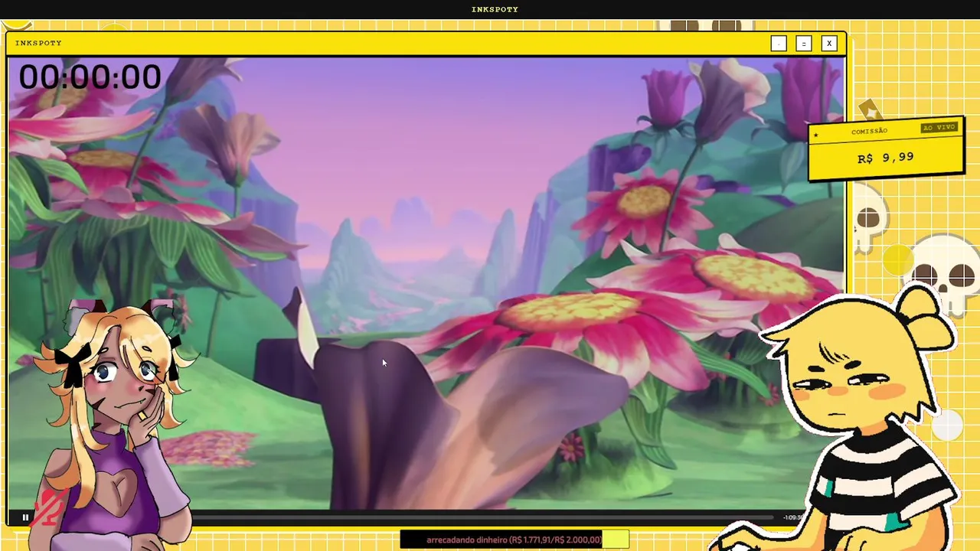Viewport: 980px width, 551px height.
Task: Click the 00:00:00 timer overlay
Action: (x=90, y=77)
